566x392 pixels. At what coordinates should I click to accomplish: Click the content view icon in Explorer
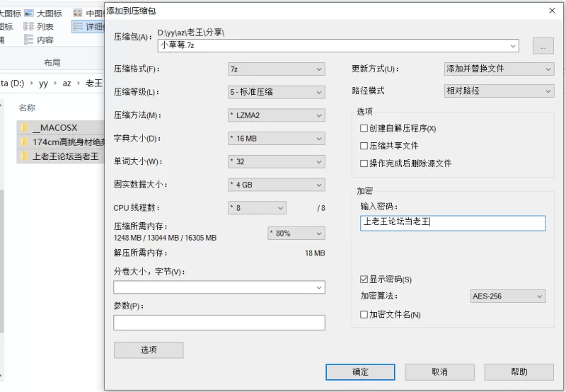coord(29,40)
